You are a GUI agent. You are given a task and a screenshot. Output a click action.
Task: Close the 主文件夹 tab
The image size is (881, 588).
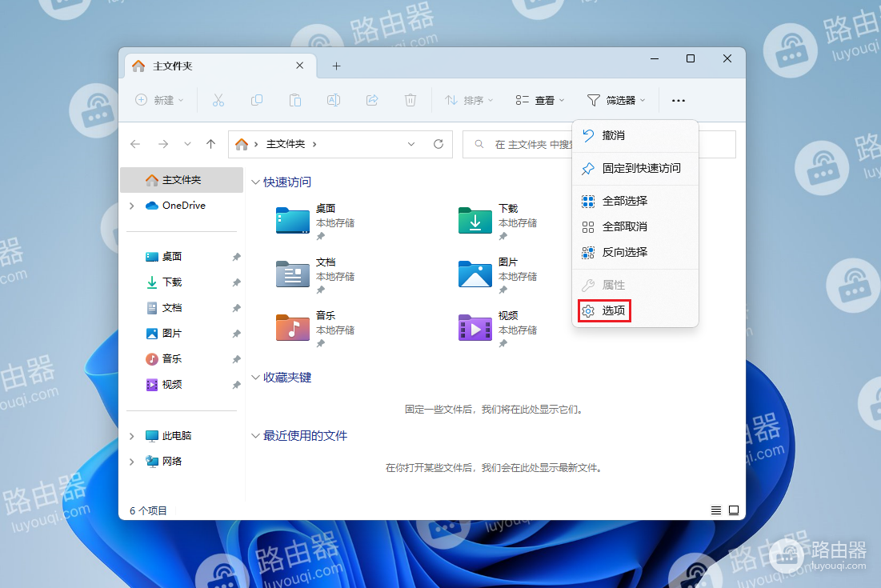click(x=299, y=66)
